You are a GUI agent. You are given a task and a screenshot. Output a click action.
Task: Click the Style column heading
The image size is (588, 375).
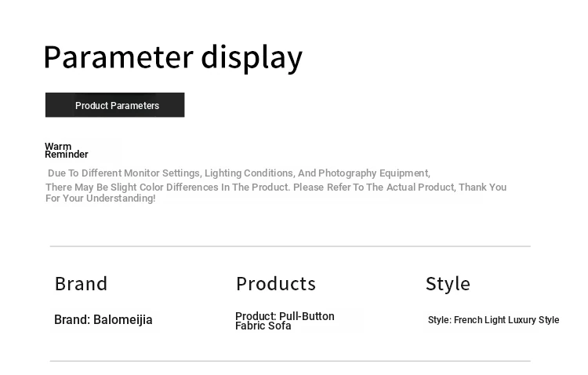[448, 284]
